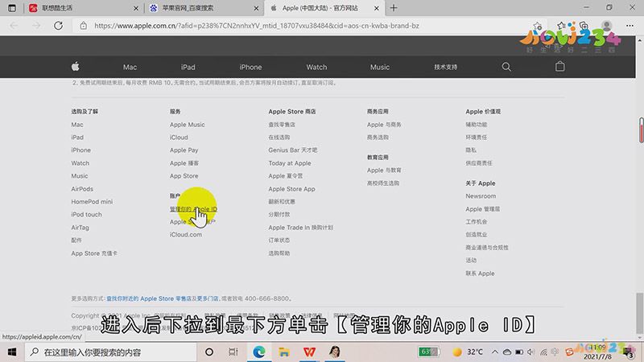
Task: Open the Apple Music footer link
Action: tap(188, 125)
